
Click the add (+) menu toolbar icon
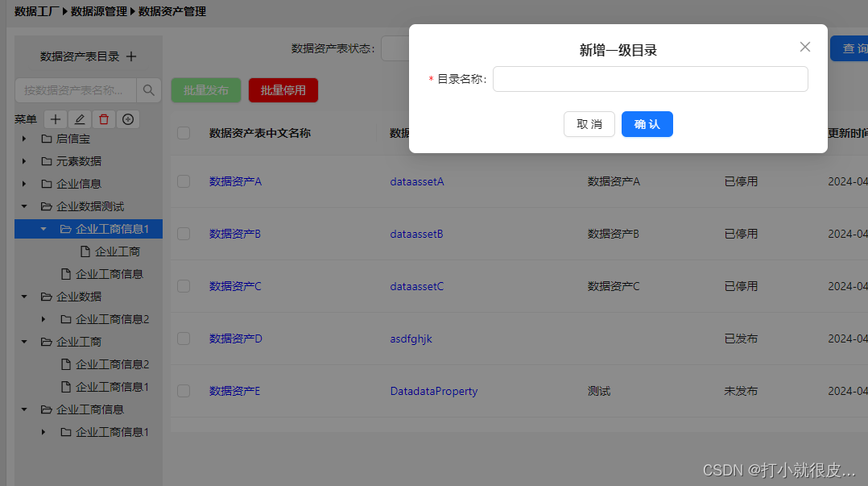[56, 119]
